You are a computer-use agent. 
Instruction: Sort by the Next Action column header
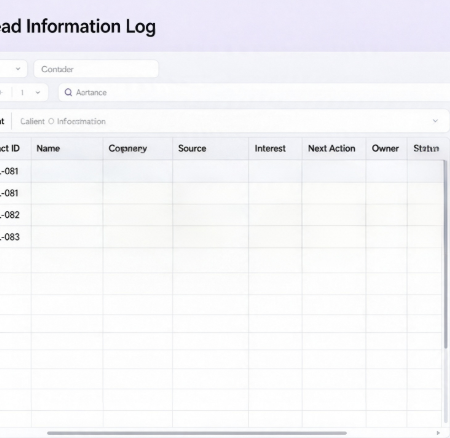click(332, 148)
